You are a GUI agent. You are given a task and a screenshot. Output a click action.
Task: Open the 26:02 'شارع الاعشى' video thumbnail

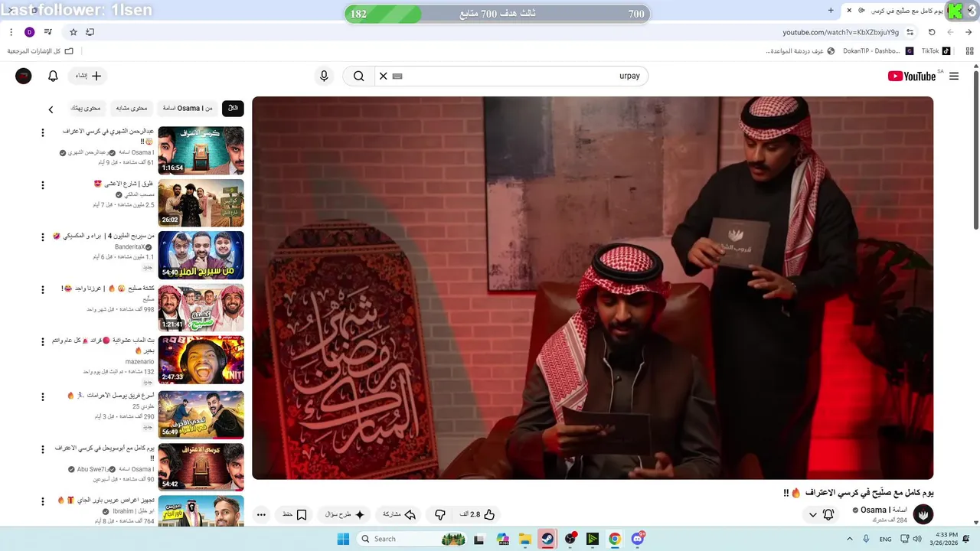(201, 203)
